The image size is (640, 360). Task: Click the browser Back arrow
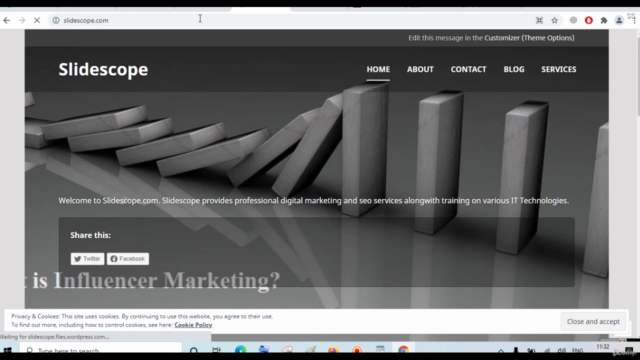(7, 20)
